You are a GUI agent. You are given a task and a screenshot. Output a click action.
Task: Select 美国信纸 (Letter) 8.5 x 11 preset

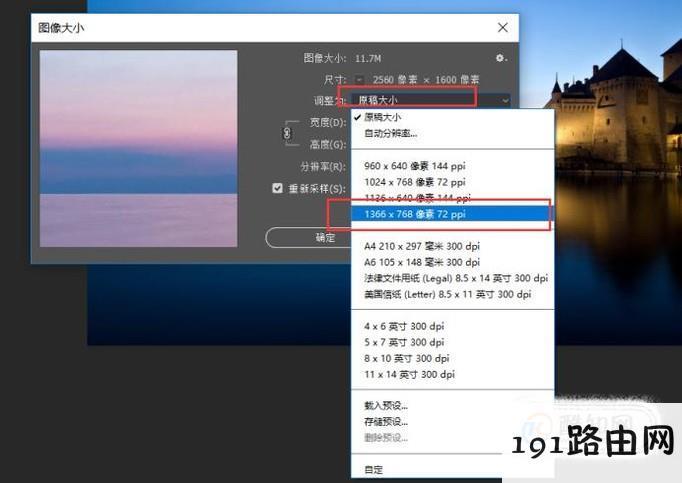(452, 295)
